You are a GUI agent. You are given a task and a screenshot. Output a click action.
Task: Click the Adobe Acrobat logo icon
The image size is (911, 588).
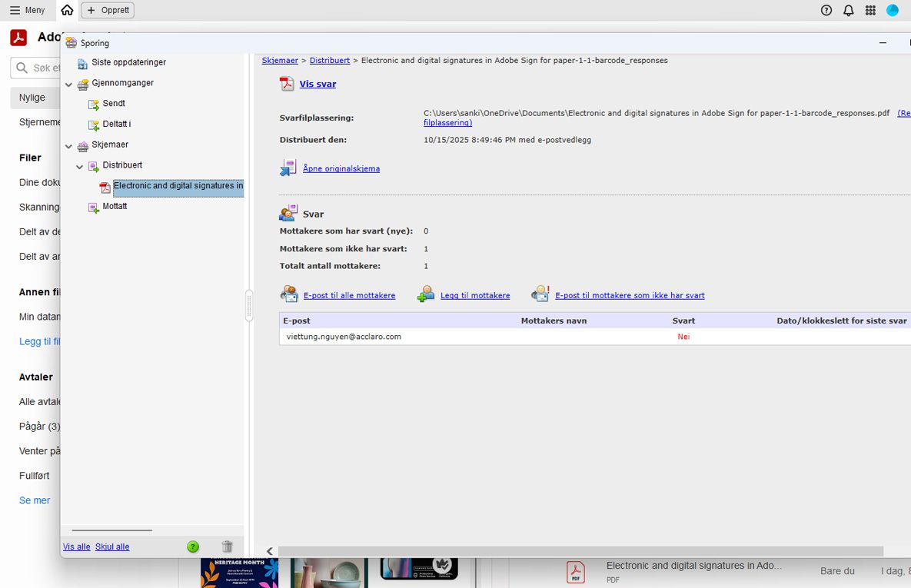[x=18, y=37]
